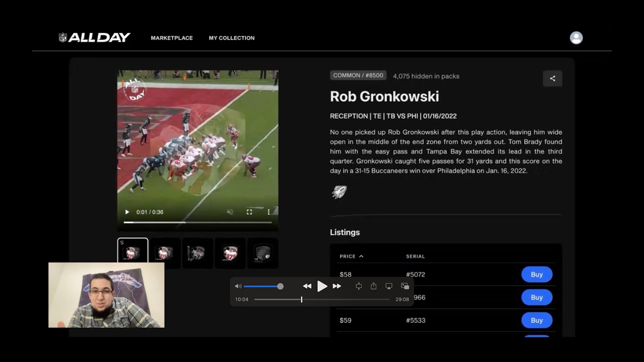Buy the listing partly covered by the player controls

[537, 298]
